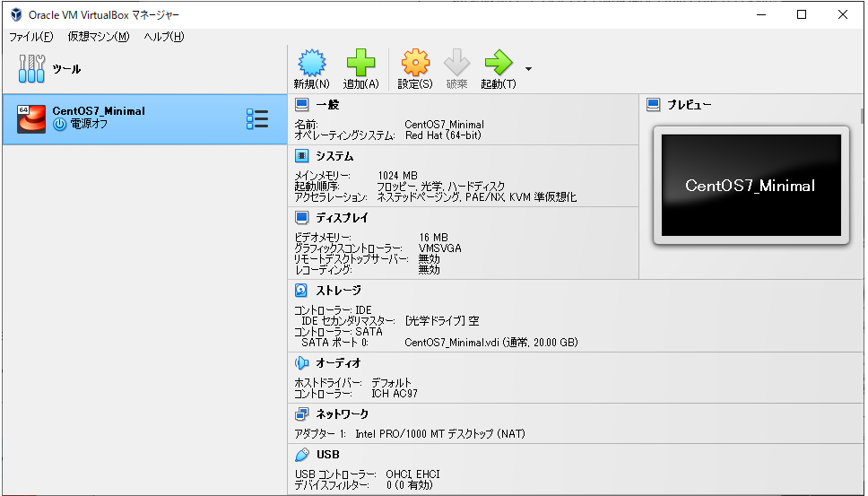Open 設定(S) gear settings icon
Image resolution: width=868 pixels, height=496 pixels.
pyautogui.click(x=415, y=63)
